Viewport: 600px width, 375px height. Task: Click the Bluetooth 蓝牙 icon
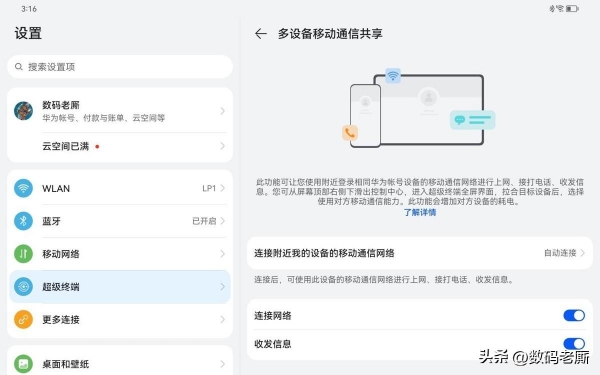coord(23,221)
